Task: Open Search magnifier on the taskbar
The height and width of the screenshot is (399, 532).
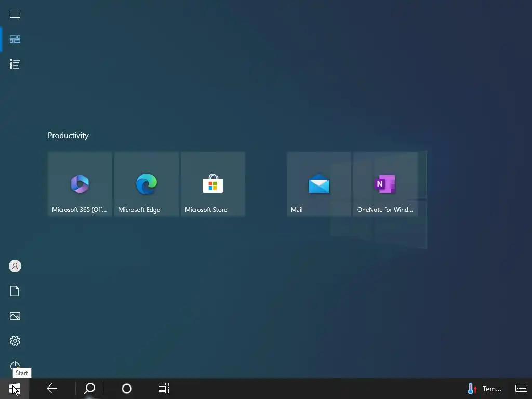Action: (x=89, y=389)
